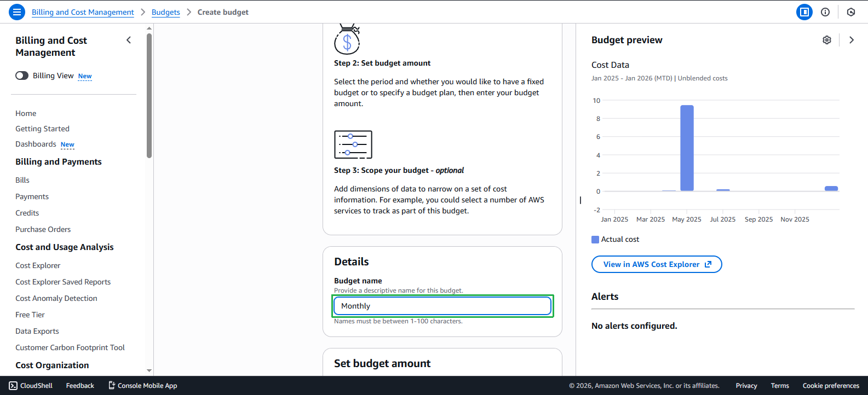Open Customer Carbon Footprint Tool
The width and height of the screenshot is (868, 395).
(x=70, y=347)
